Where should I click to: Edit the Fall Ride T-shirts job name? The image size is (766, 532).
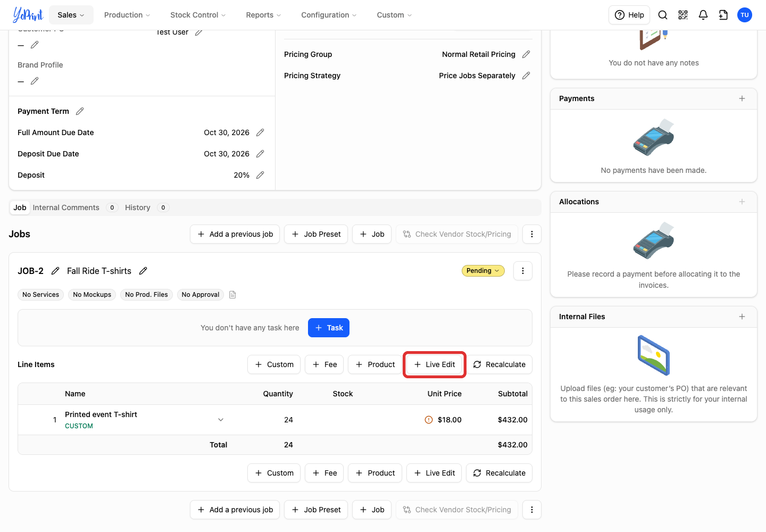(143, 271)
